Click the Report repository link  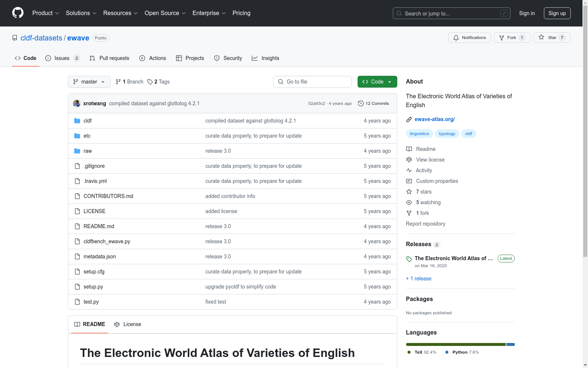point(426,224)
